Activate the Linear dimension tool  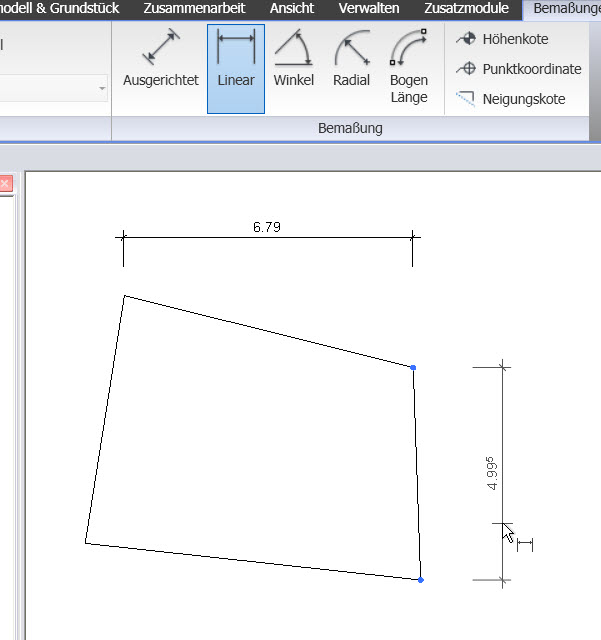coord(236,69)
